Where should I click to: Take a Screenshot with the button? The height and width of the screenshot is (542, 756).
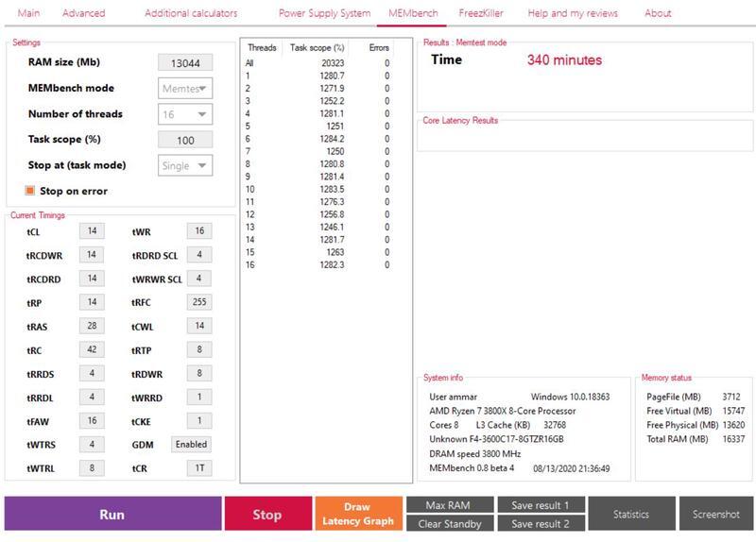(715, 515)
